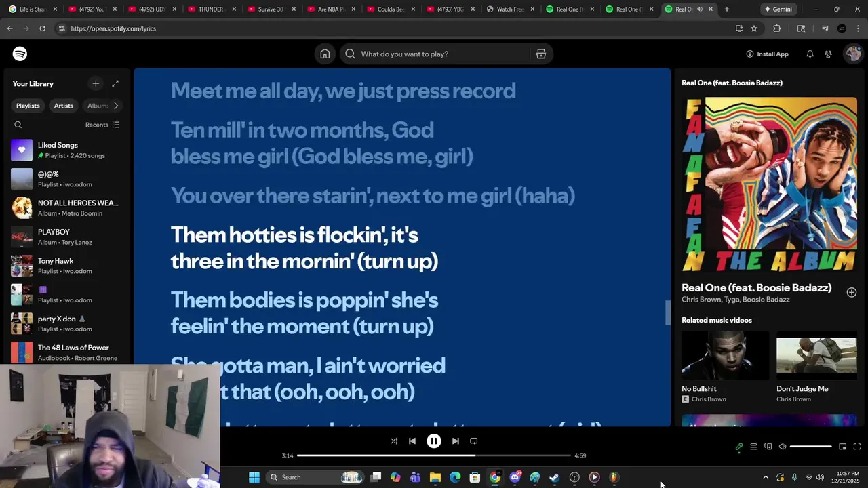Toggle repeat mode
Screen dimensions: 868x488
click(474, 441)
